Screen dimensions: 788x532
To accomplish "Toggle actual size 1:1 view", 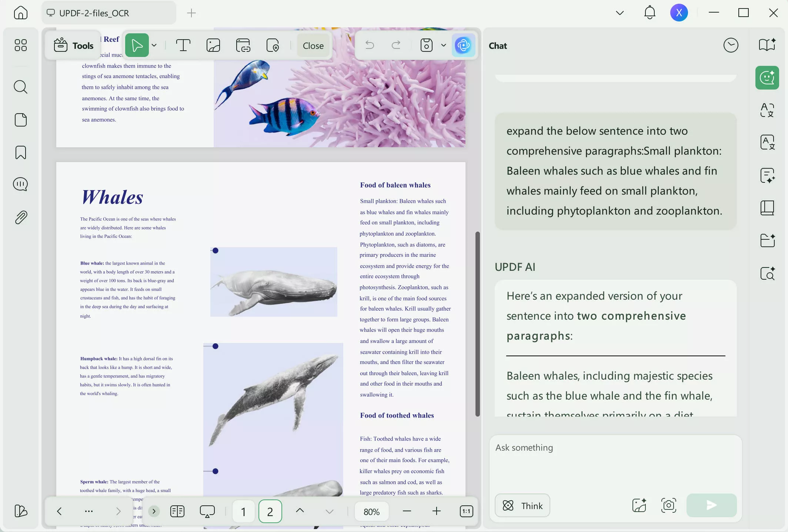I will tap(466, 511).
